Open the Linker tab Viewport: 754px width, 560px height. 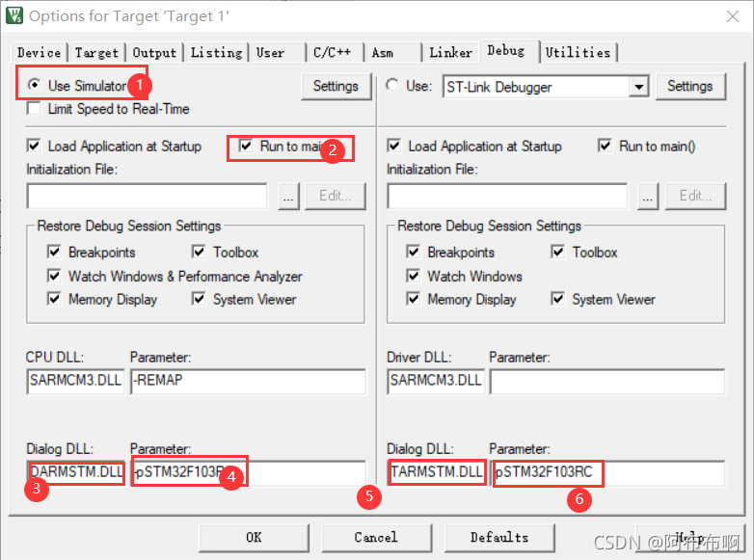pos(450,52)
